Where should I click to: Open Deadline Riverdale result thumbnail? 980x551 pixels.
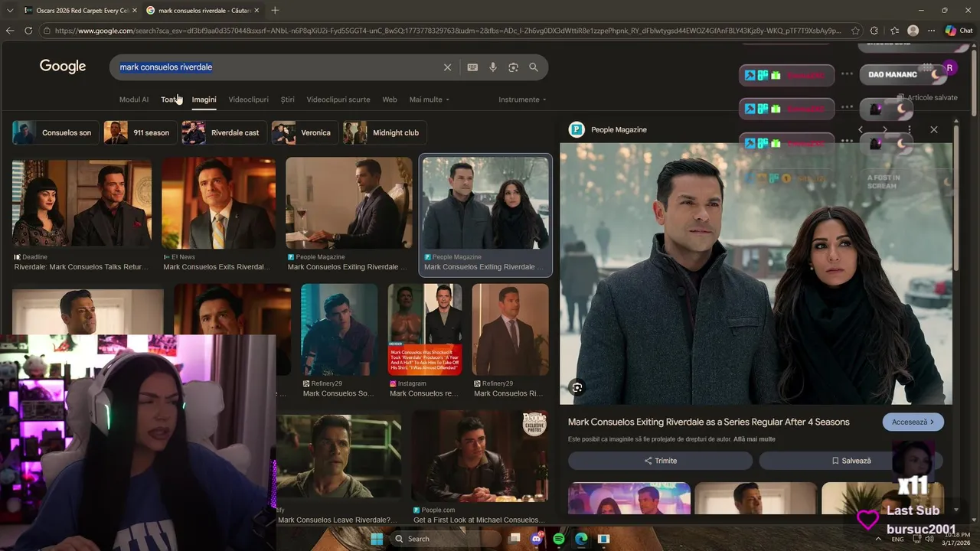coord(82,203)
